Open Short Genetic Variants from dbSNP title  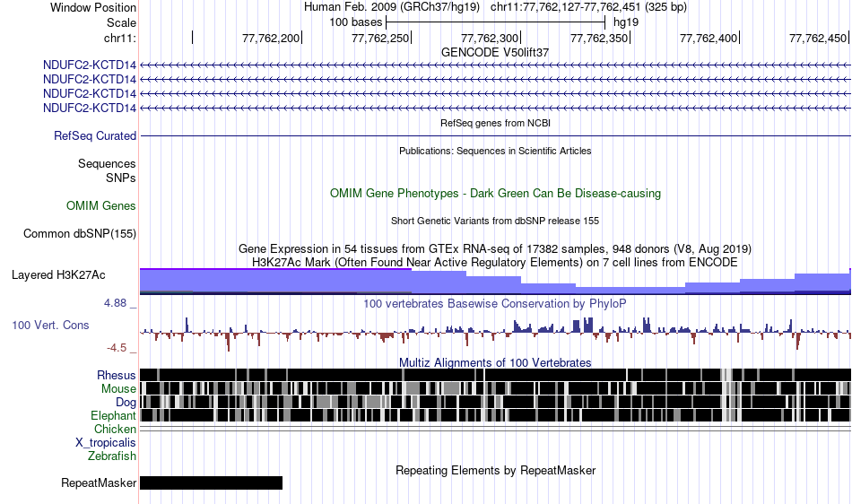point(495,221)
